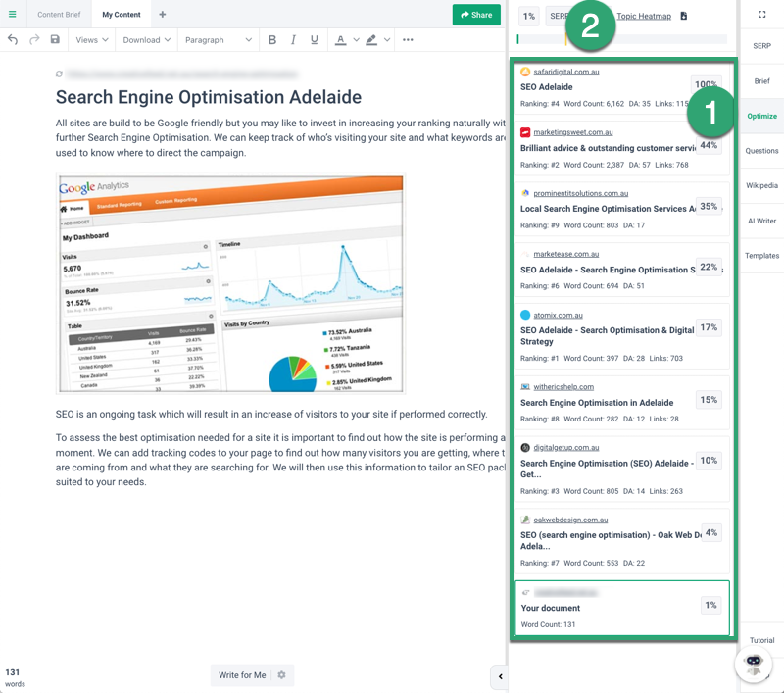Image resolution: width=784 pixels, height=693 pixels.
Task: Click the 44% score badge
Action: coord(709,145)
